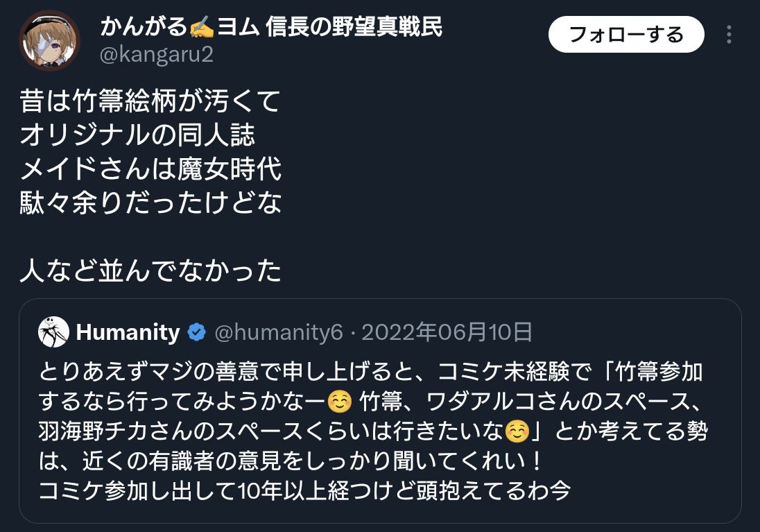Click the tweet line 昔は竹箒絵柄が汚くて
The image size is (760, 532).
pyautogui.click(x=150, y=102)
